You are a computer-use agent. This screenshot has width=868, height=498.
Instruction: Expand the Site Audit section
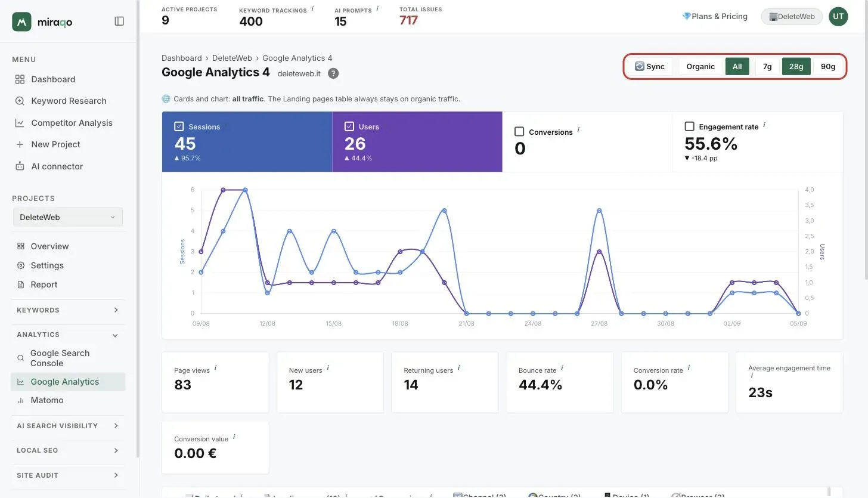click(x=68, y=475)
